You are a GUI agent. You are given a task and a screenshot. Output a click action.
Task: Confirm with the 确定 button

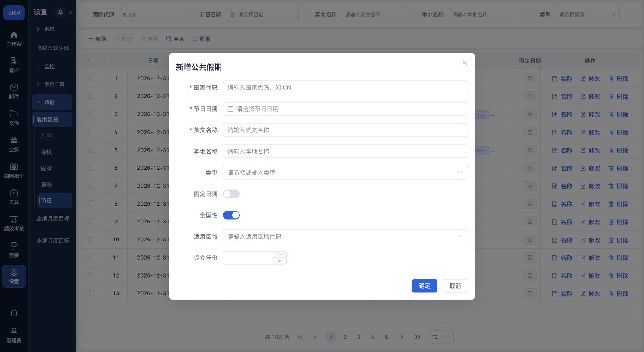tap(425, 286)
